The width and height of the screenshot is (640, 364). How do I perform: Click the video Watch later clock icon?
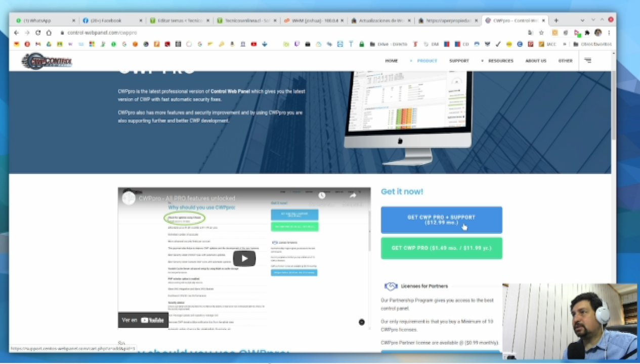pos(322,195)
